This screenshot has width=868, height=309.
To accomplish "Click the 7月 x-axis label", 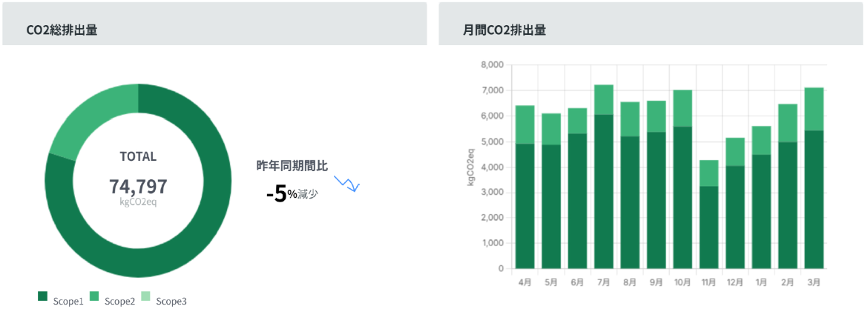I will 604,282.
